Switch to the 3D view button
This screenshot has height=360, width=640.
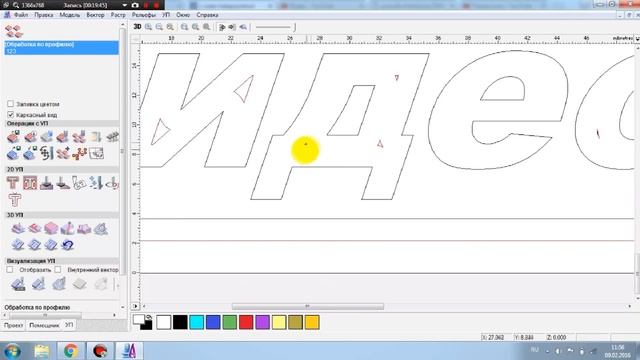click(x=137, y=27)
